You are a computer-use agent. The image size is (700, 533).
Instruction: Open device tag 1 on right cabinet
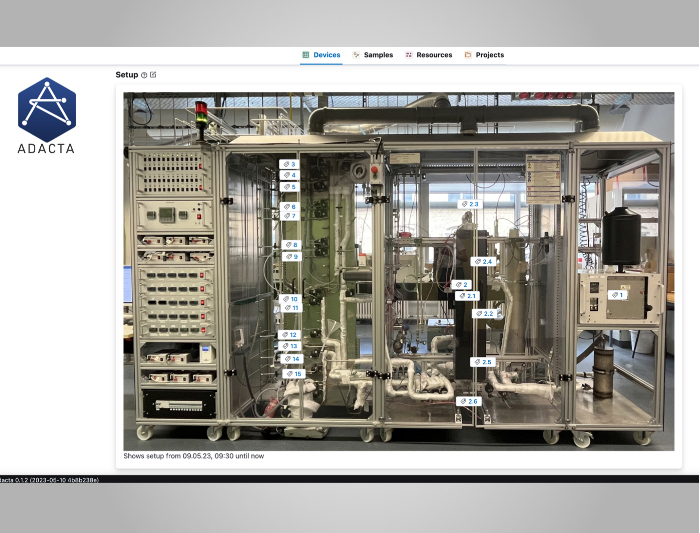pyautogui.click(x=617, y=295)
